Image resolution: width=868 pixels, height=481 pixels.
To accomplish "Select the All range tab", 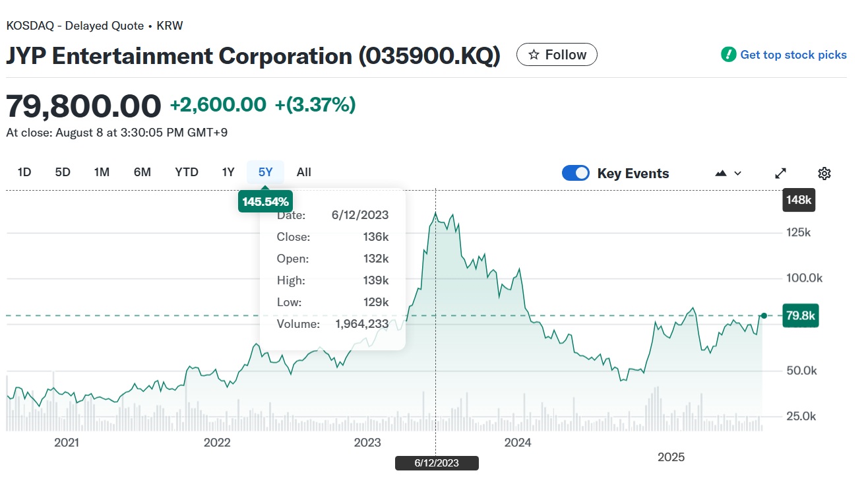I will pos(304,172).
